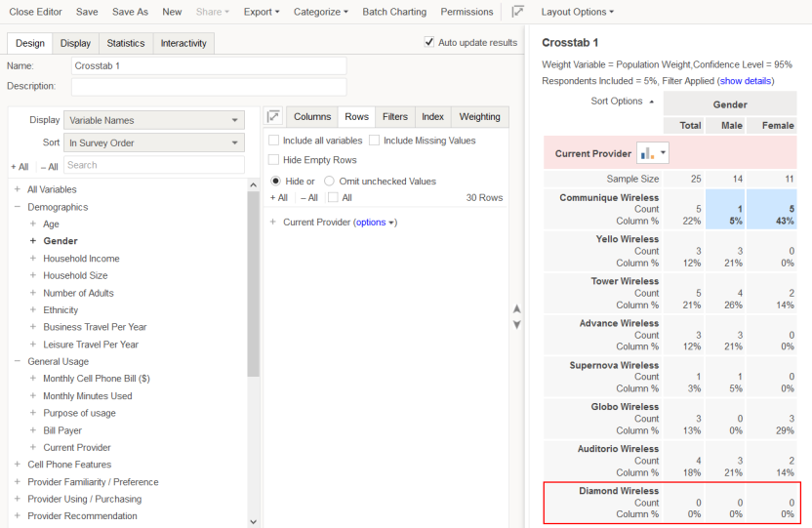
Task: Click the expand-panel icon in top toolbar
Action: tap(517, 12)
